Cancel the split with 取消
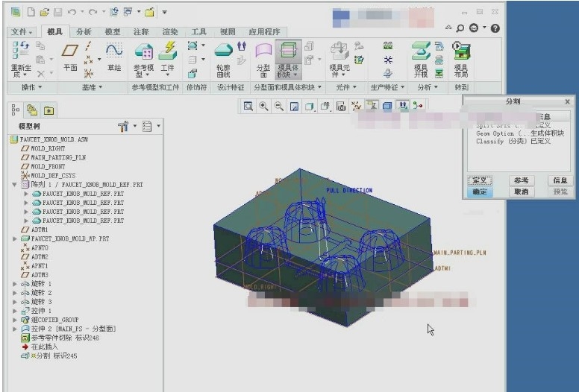 (x=521, y=192)
